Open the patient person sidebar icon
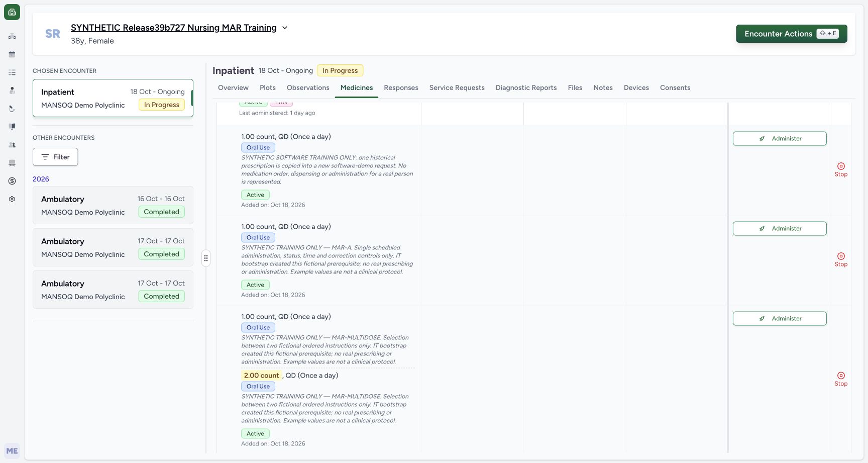The height and width of the screenshot is (463, 868). point(12,90)
